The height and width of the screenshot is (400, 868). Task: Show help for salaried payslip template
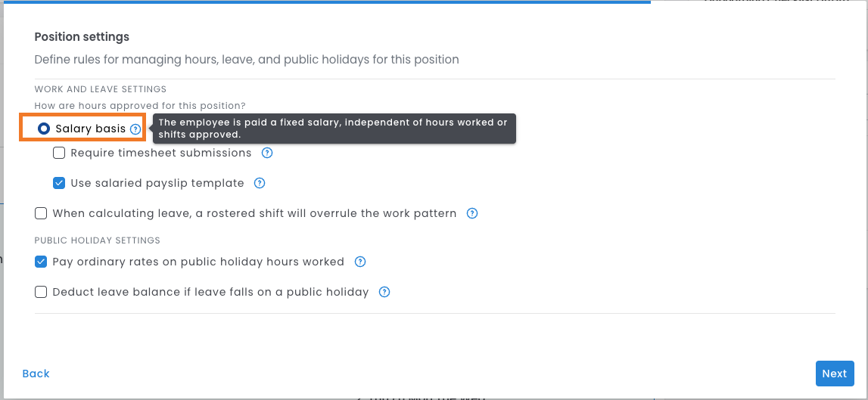260,183
